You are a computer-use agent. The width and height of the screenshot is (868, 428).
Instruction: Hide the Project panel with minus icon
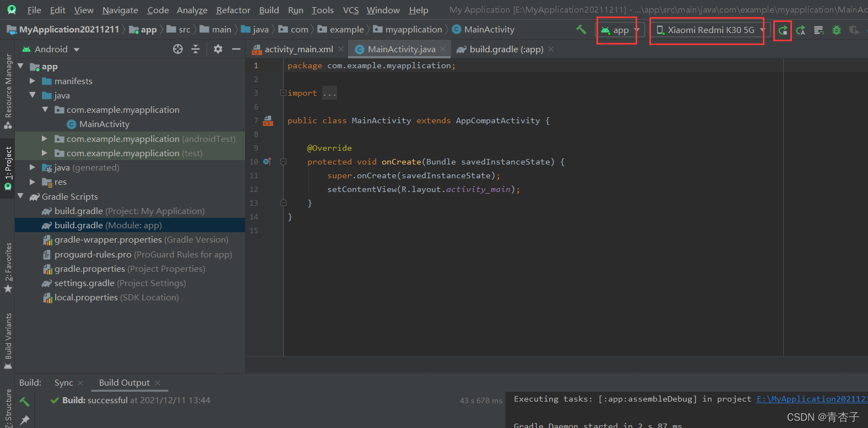(236, 49)
